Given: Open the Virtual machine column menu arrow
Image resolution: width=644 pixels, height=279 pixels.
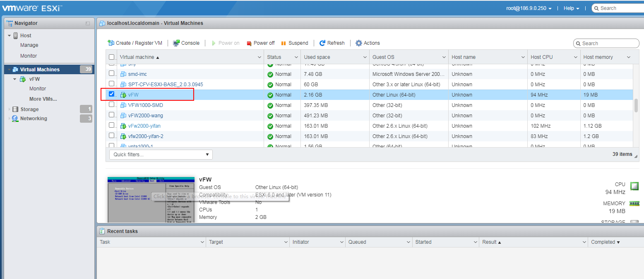Looking at the screenshot, I should coord(260,57).
